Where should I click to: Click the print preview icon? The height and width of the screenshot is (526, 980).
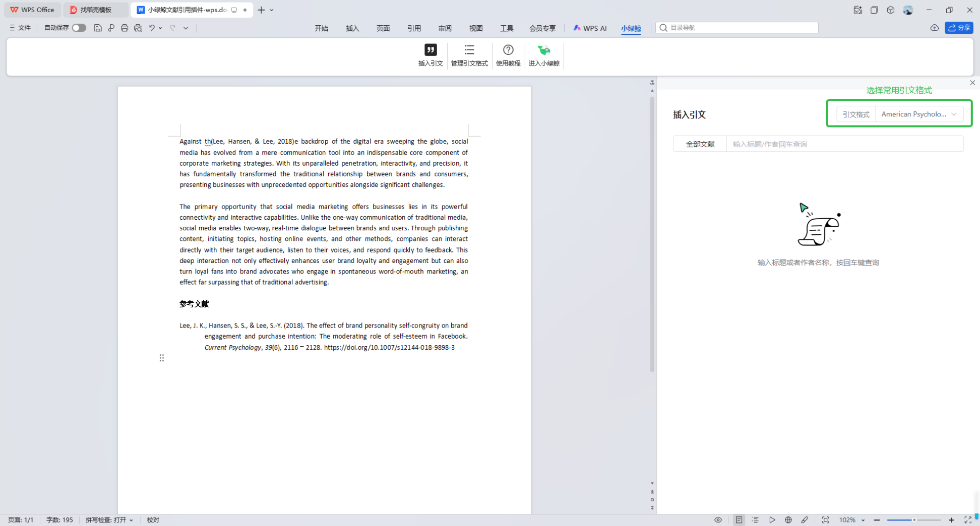point(138,28)
